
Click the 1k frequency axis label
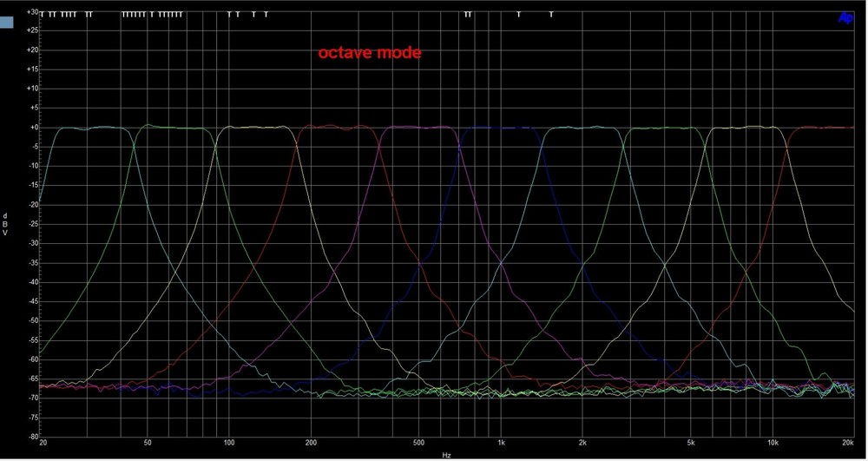501,444
